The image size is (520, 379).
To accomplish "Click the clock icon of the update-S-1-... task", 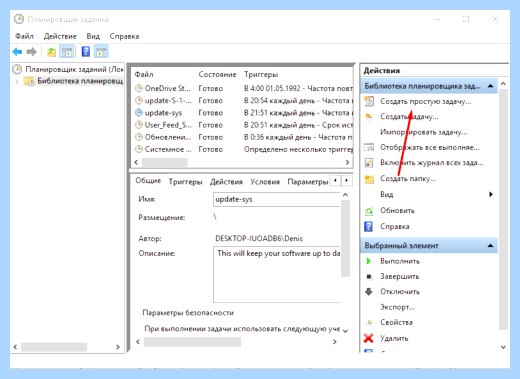I will pos(139,100).
